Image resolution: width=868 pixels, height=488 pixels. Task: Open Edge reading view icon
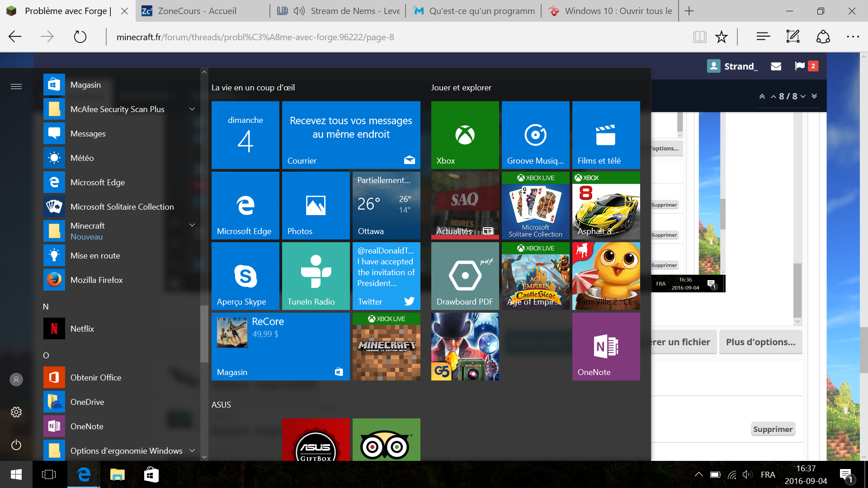coord(699,37)
